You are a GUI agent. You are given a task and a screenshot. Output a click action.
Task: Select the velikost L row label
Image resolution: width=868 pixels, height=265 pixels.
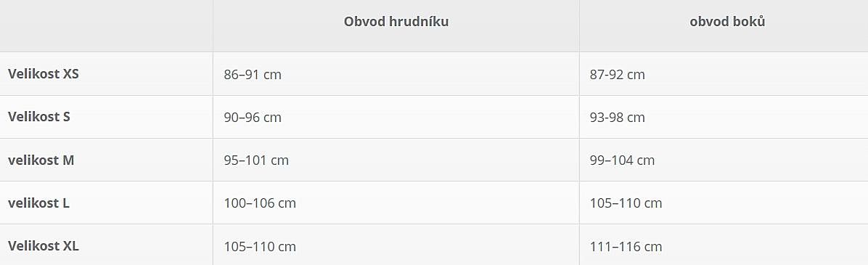pyautogui.click(x=38, y=203)
